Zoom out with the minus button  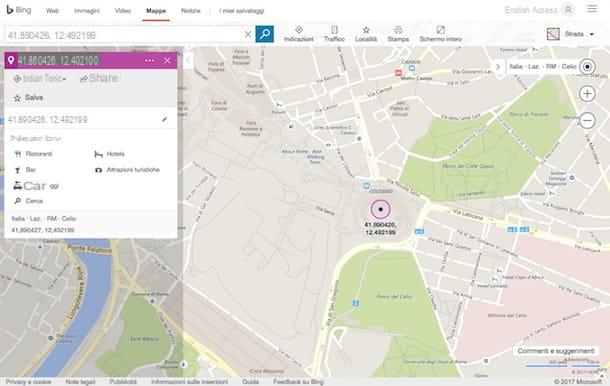(587, 121)
